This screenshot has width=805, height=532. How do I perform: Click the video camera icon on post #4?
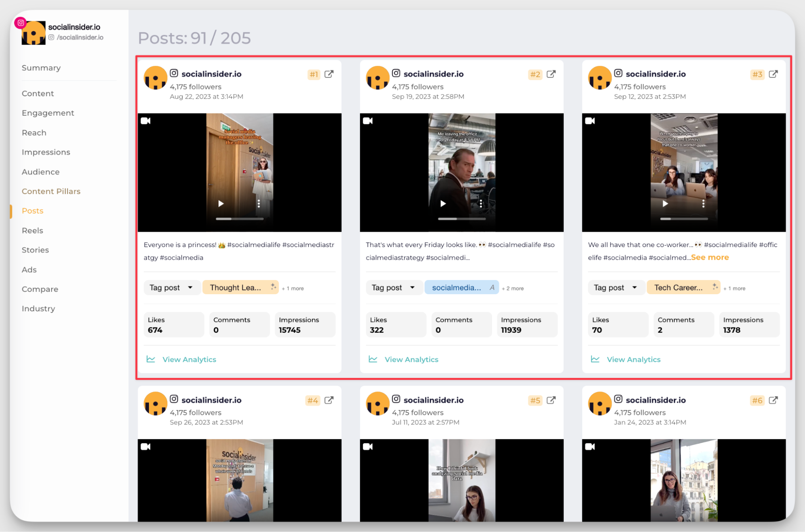pyautogui.click(x=146, y=447)
